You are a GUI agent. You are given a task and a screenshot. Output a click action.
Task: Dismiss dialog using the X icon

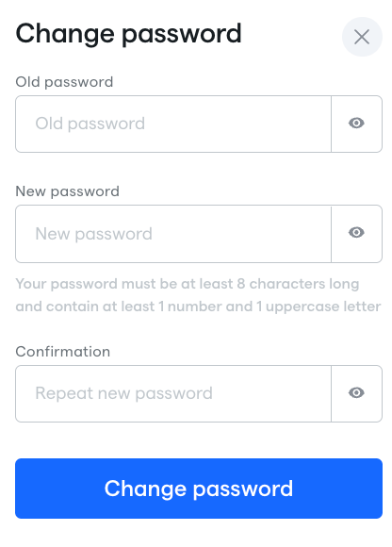[x=362, y=37]
